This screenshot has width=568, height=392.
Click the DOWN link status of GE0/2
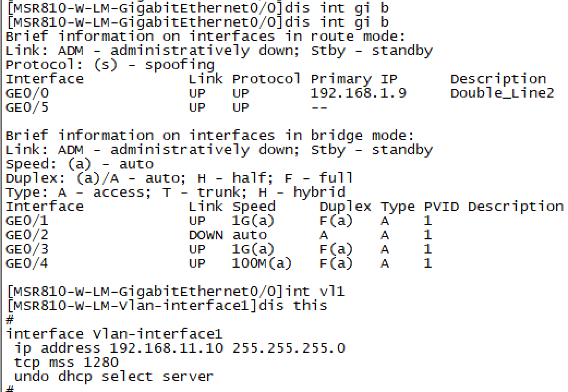[x=206, y=235]
